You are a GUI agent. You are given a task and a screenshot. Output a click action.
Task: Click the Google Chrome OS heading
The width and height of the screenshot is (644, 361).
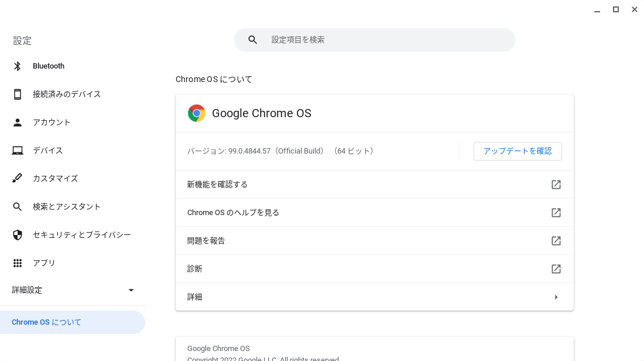[x=262, y=114]
